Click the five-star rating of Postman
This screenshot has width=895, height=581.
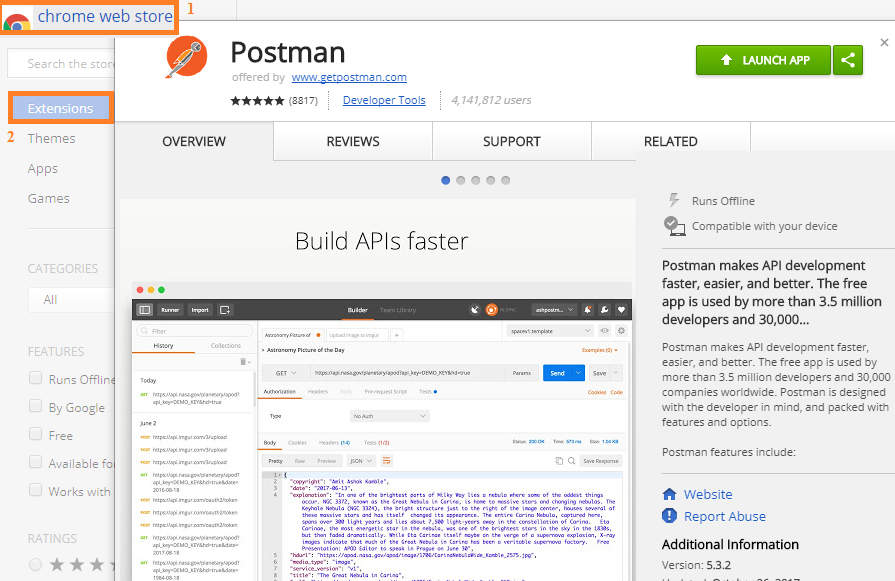(x=257, y=101)
